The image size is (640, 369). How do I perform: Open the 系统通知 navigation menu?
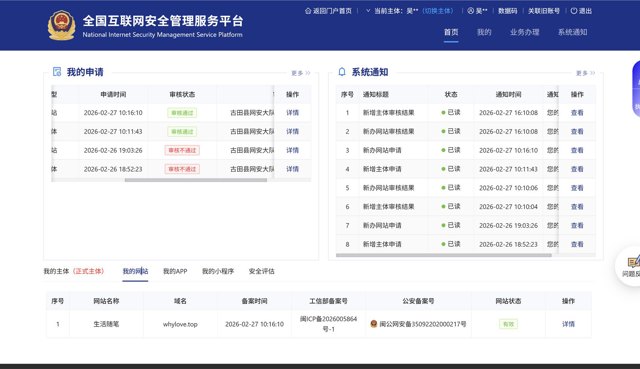[573, 32]
